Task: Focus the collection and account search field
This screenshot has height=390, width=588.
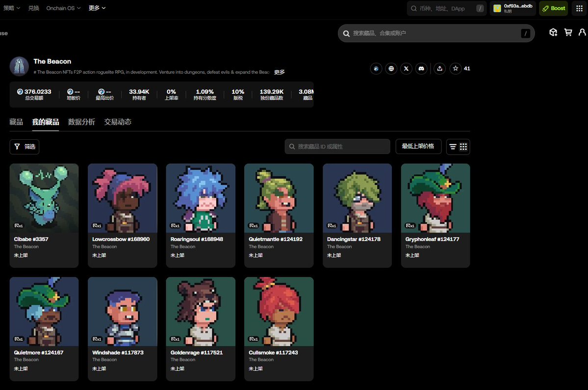Action: tap(436, 33)
